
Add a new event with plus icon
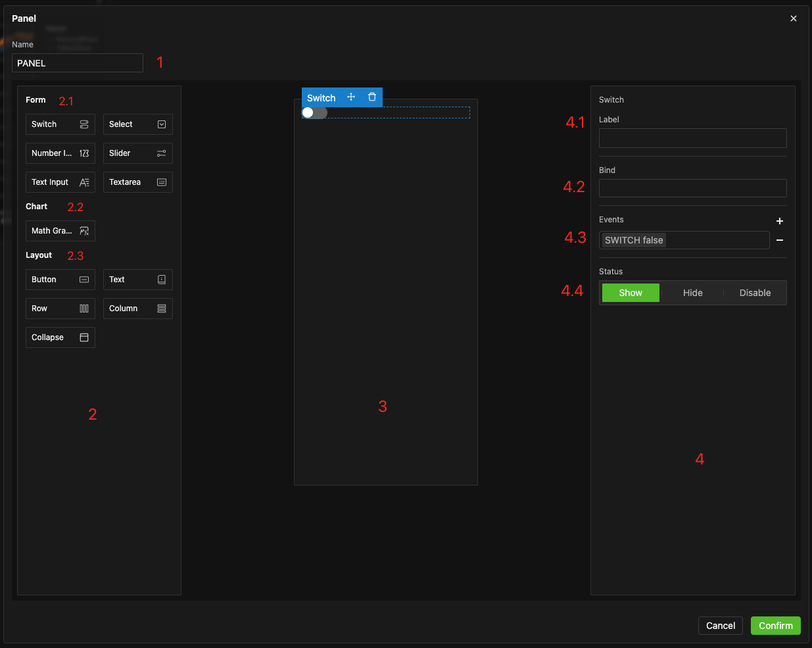point(780,221)
